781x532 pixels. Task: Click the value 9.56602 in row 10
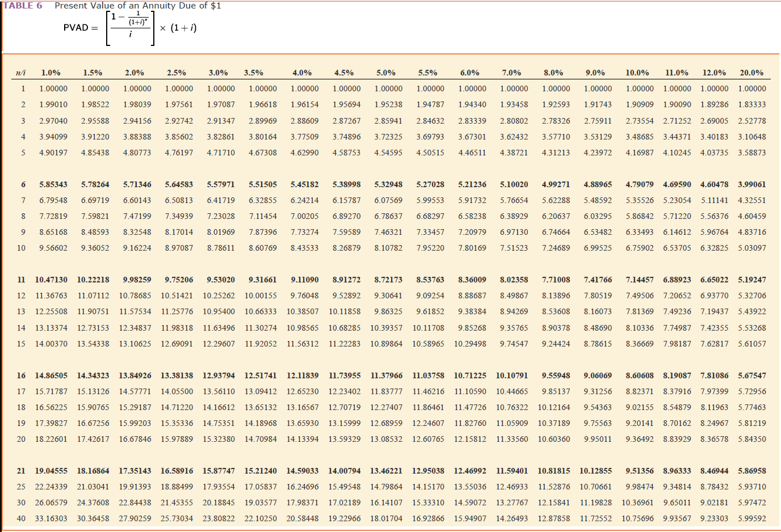coord(53,248)
